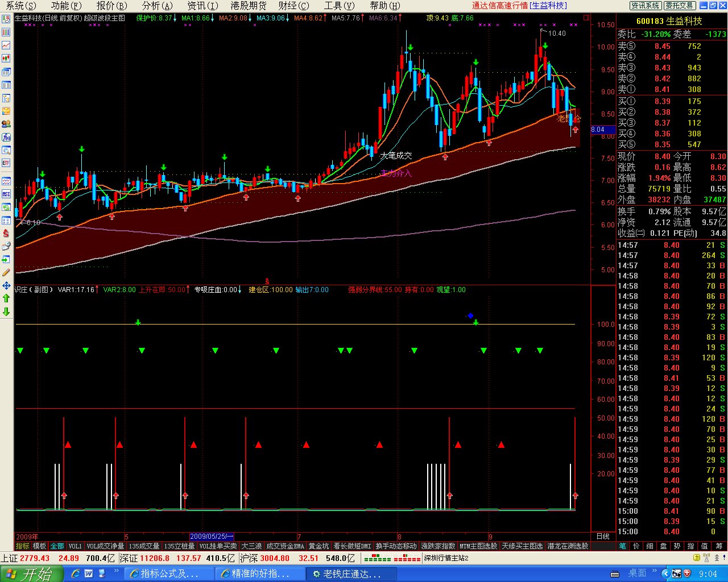
Task: Switch to the 大三浪 indicator tab
Action: pos(251,546)
